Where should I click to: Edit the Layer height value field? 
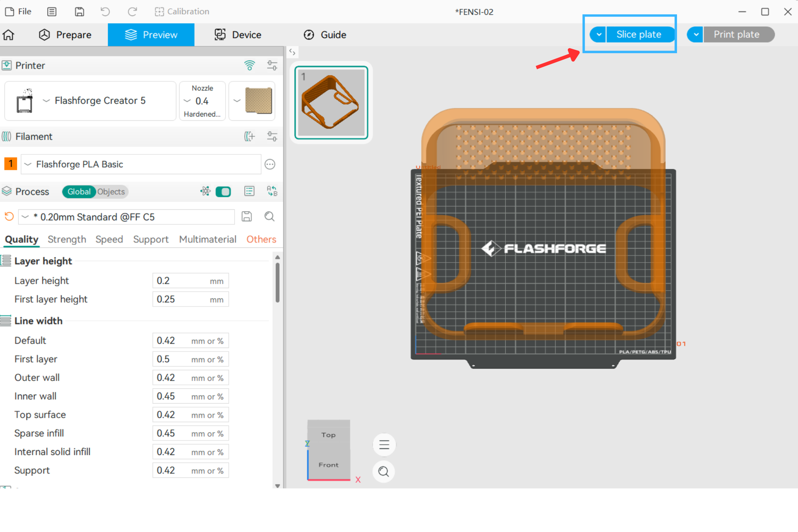(x=190, y=281)
